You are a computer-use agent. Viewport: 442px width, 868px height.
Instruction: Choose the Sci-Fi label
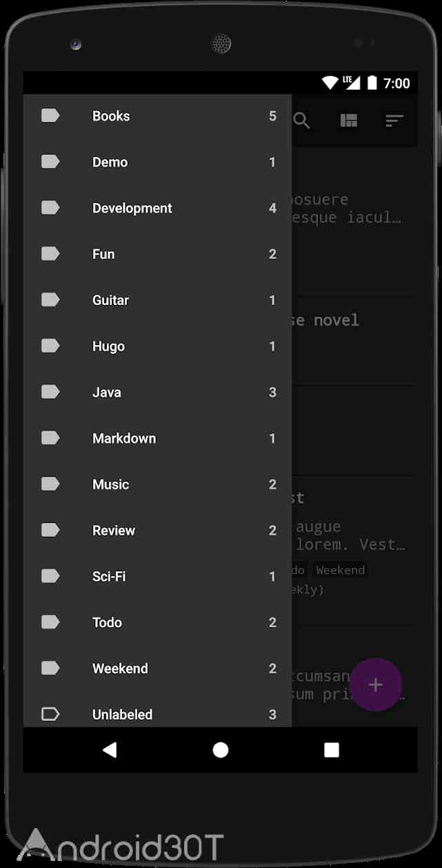click(157, 576)
